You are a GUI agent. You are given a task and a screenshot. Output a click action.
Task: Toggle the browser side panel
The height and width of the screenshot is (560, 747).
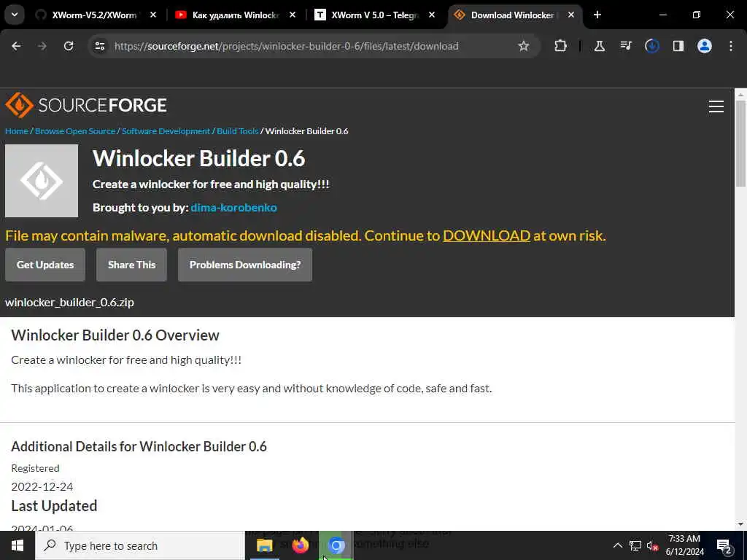pos(678,46)
